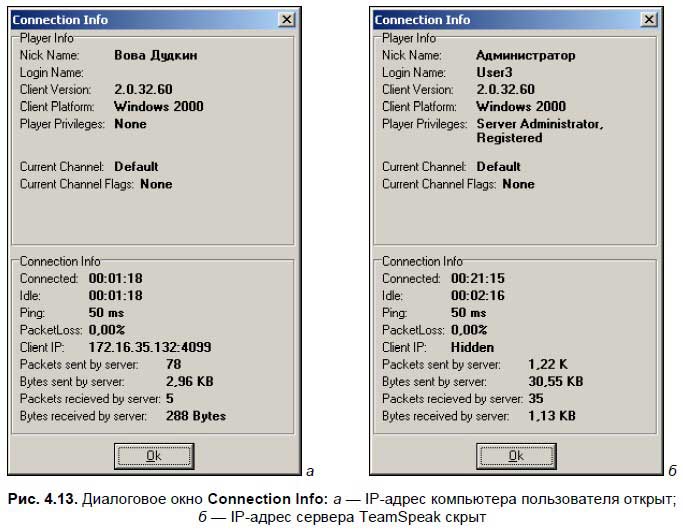Select Server Administrator, Registered privileges text
The width and height of the screenshot is (683, 530).
[x=539, y=131]
